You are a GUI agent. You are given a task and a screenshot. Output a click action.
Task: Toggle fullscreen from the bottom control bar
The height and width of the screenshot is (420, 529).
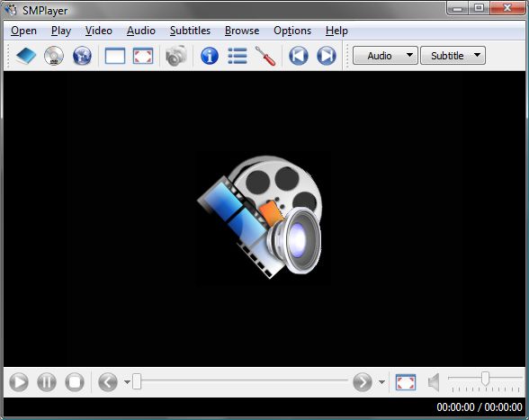point(406,382)
